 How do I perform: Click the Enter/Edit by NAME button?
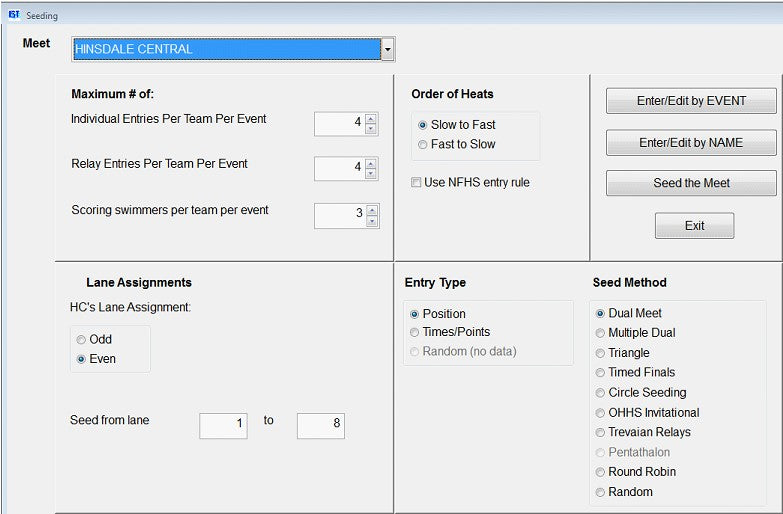[x=691, y=143]
